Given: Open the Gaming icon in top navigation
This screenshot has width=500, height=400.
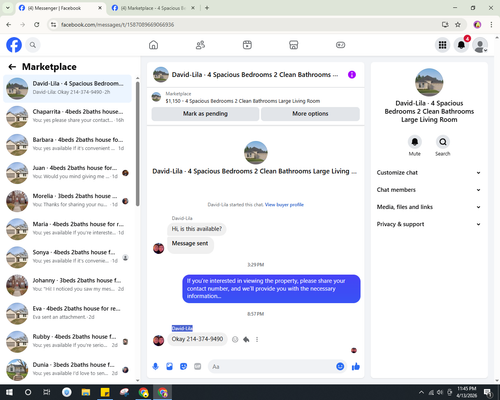Looking at the screenshot, I should click(x=340, y=45).
